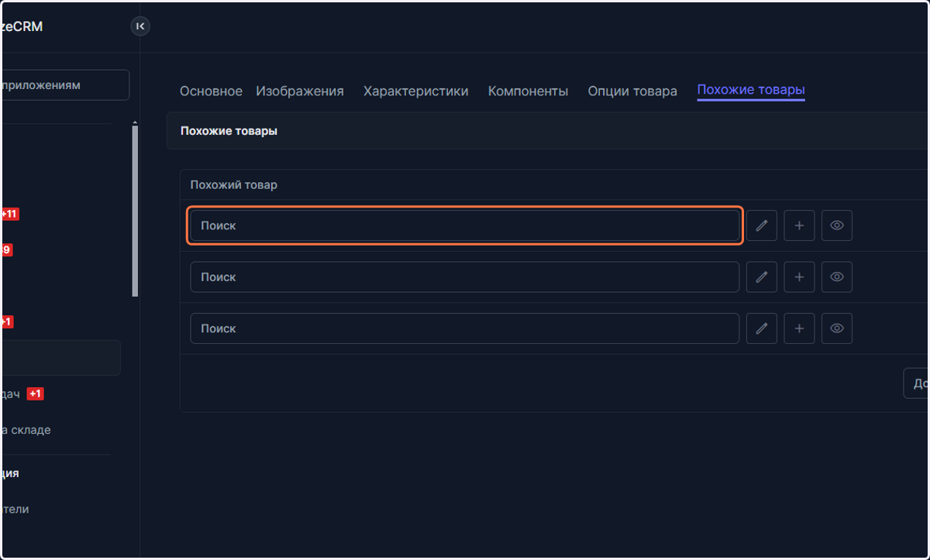Go to the Компоненты tab
Image resolution: width=930 pixels, height=560 pixels.
click(528, 91)
